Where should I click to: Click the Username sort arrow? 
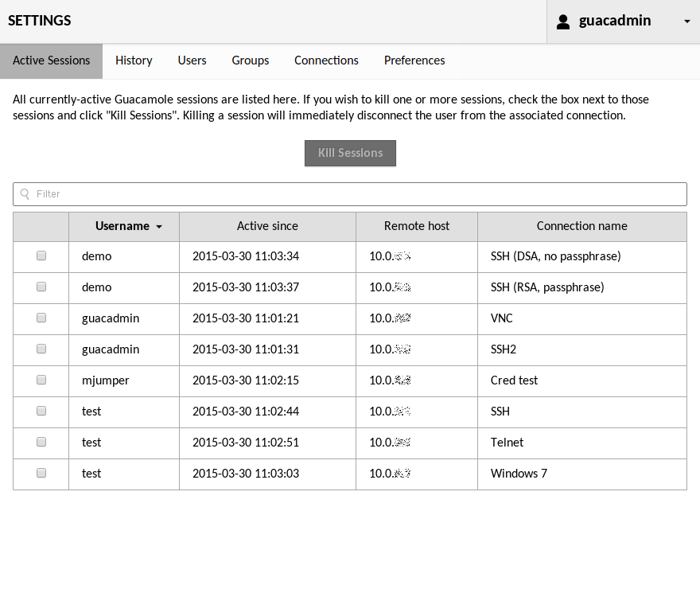point(158,226)
